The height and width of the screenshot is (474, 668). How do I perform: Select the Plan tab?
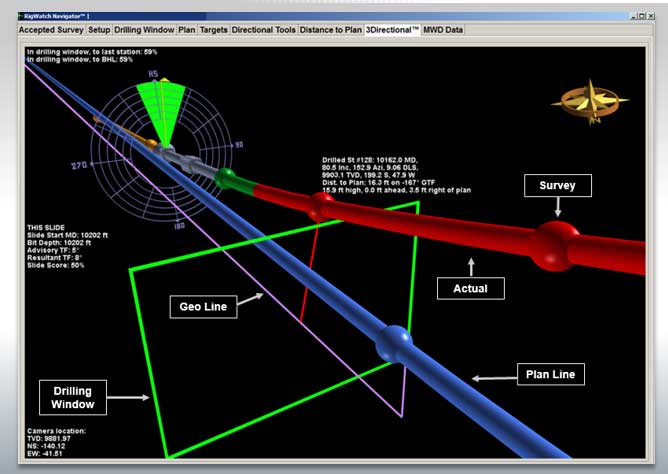pos(187,30)
